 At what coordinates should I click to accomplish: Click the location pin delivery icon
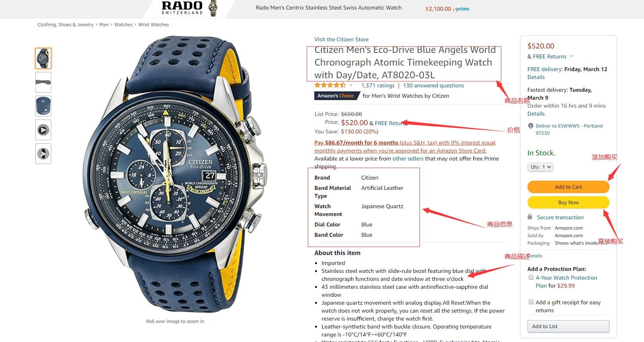pos(530,126)
